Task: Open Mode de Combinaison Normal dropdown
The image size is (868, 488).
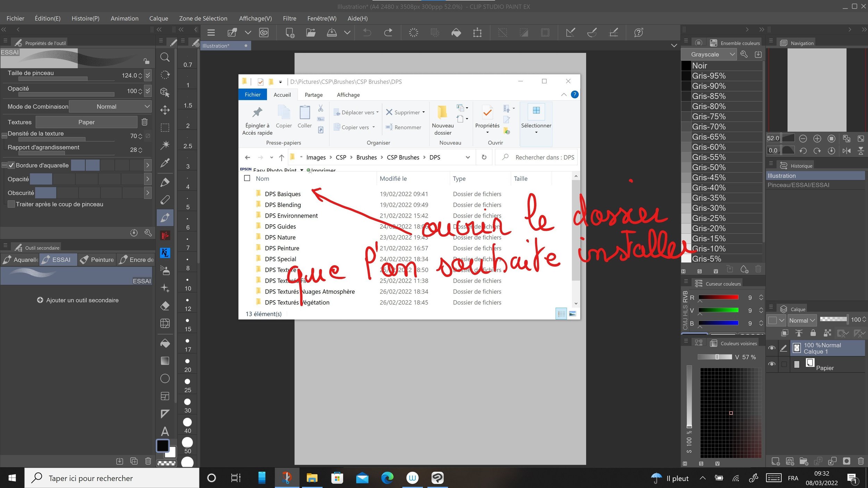Action: point(110,107)
